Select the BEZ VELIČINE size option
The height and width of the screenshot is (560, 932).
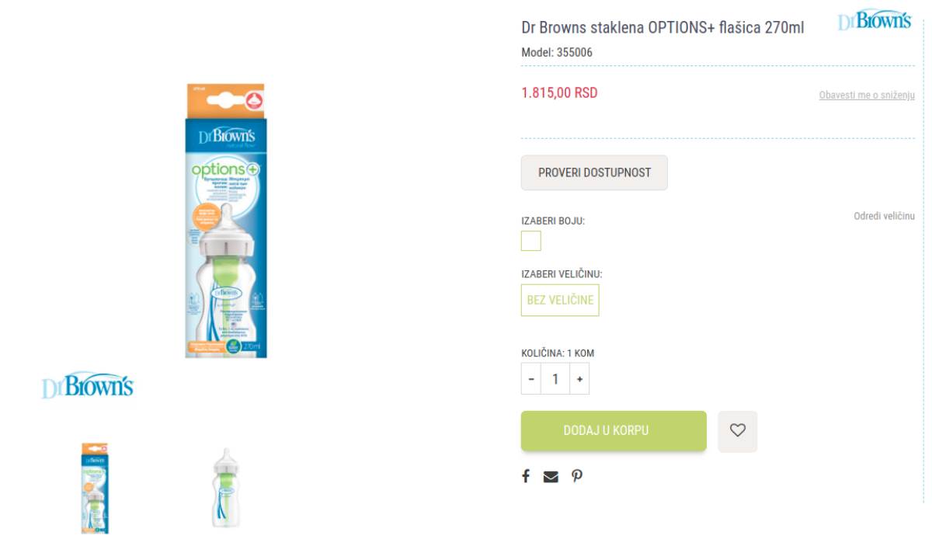coord(560,300)
